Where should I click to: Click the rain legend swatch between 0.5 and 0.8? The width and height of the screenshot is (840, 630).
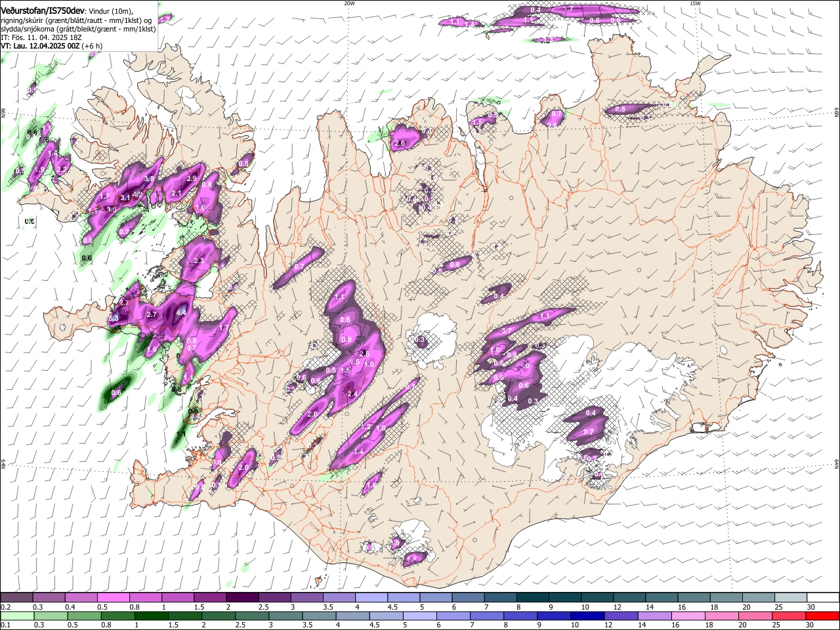point(85,616)
